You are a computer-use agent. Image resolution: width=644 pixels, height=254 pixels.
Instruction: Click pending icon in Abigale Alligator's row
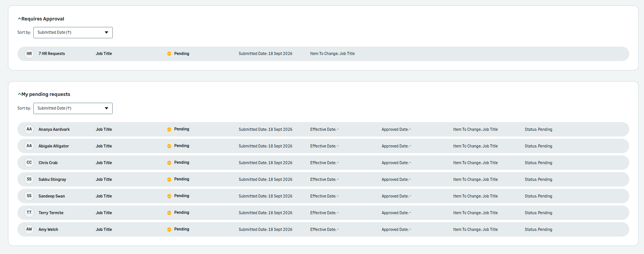pos(169,146)
